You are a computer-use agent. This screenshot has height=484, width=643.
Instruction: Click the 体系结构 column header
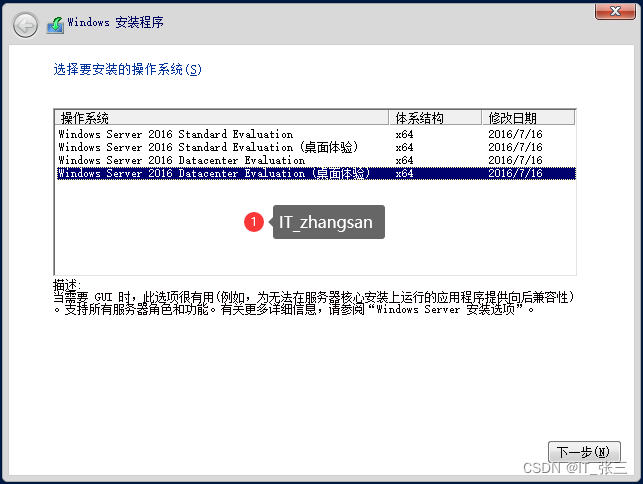click(x=435, y=118)
